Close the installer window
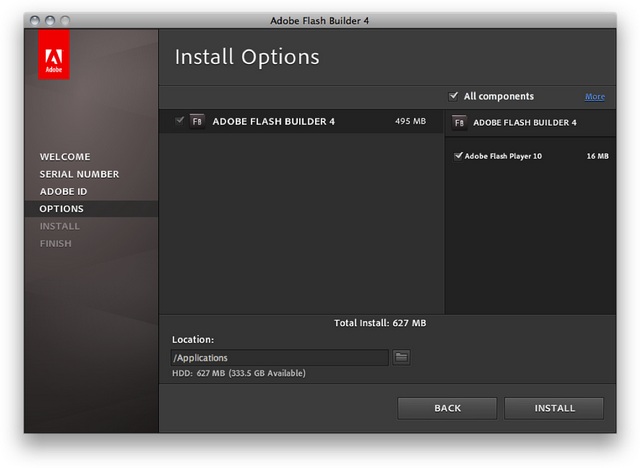640x468 pixels. 35,20
